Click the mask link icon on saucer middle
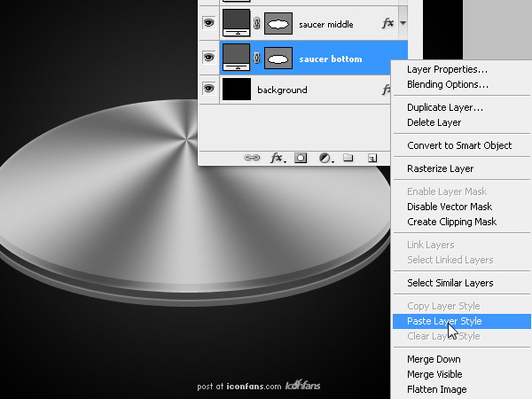This screenshot has width=532, height=399. tap(257, 23)
